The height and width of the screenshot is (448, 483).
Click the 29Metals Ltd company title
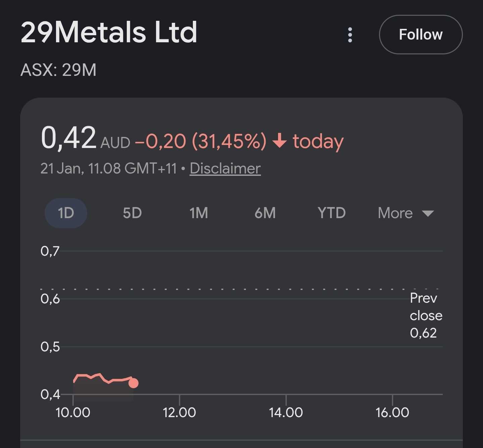109,32
